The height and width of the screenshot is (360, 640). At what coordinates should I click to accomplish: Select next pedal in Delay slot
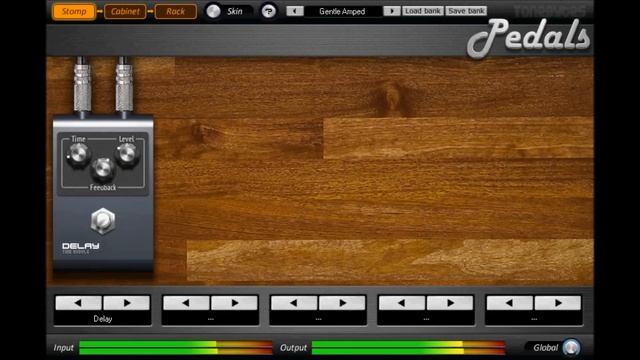[127, 303]
